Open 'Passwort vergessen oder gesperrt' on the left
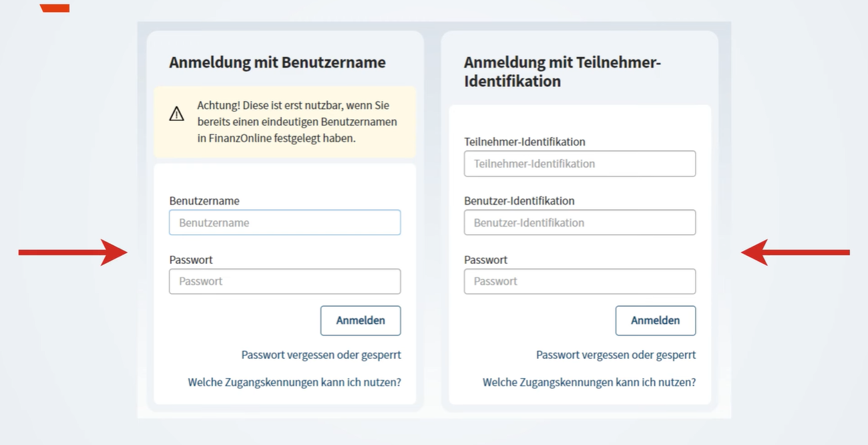This screenshot has height=445, width=868. pyautogui.click(x=320, y=355)
